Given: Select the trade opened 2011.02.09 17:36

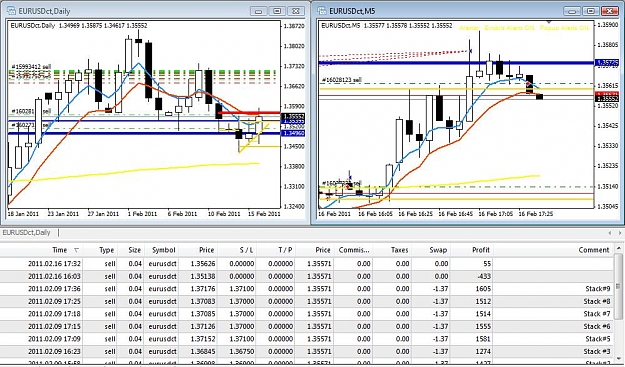Looking at the screenshot, I should click(x=307, y=288).
